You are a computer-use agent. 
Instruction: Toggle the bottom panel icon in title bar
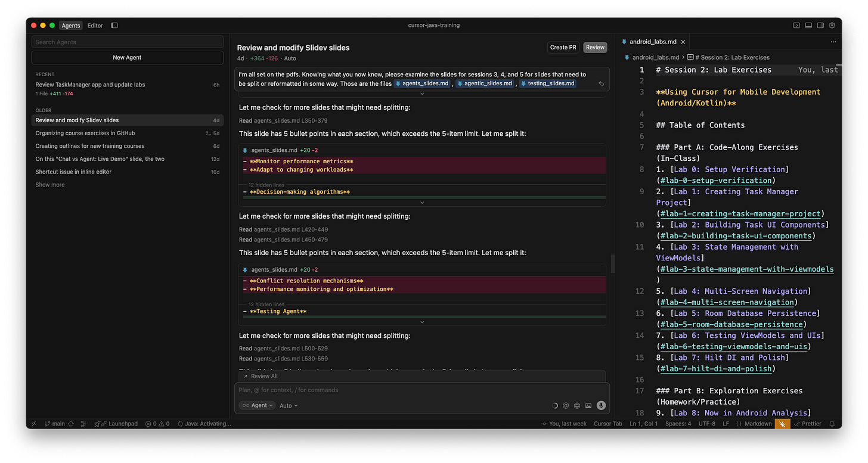808,26
